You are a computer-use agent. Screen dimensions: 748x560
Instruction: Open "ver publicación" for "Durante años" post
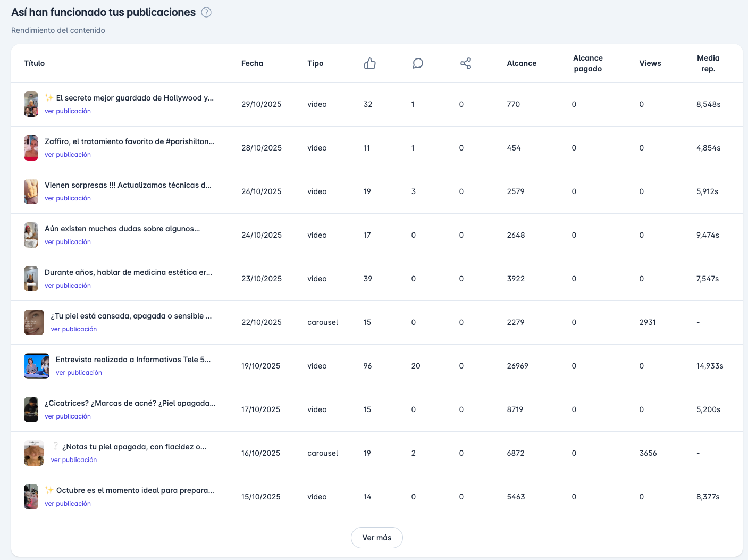point(68,286)
